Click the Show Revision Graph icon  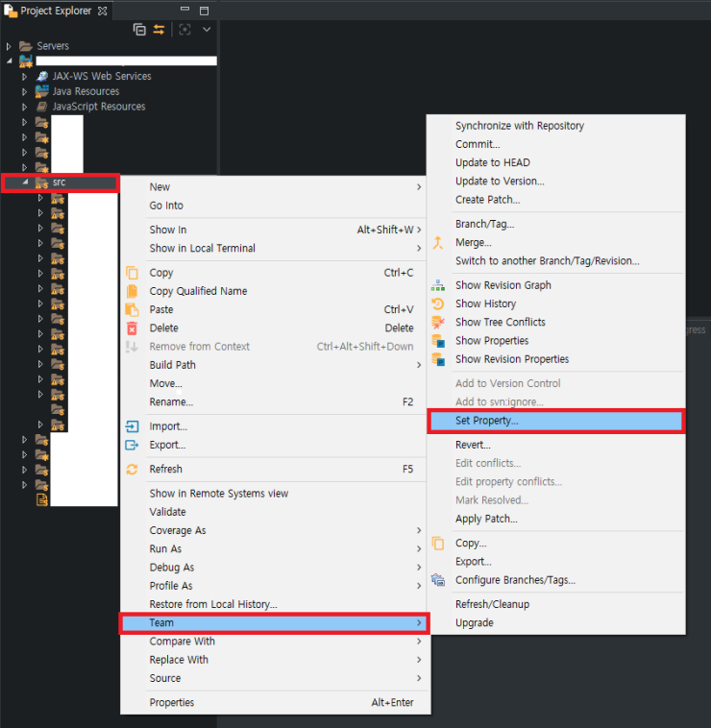tap(438, 285)
